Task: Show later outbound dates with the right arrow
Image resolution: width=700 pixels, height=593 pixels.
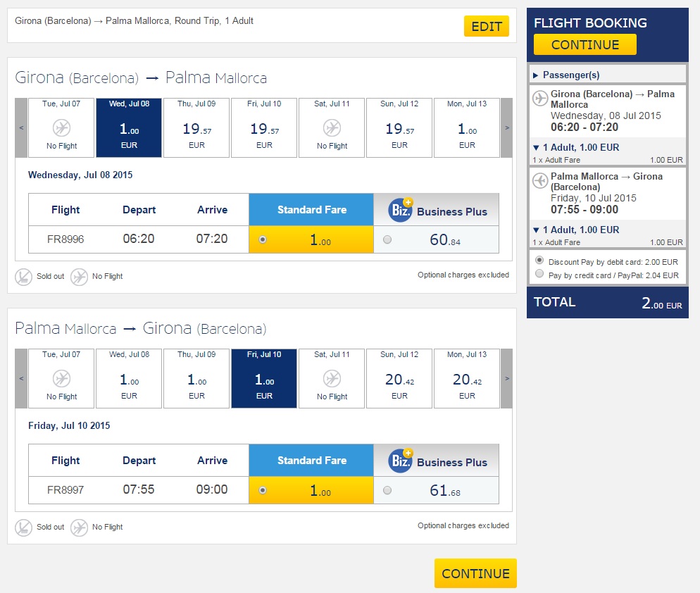Action: pos(507,127)
